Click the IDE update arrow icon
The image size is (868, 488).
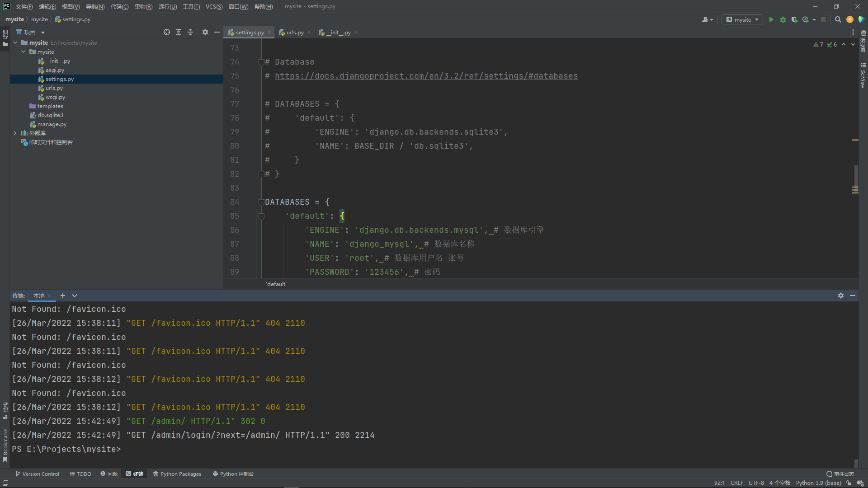(850, 19)
